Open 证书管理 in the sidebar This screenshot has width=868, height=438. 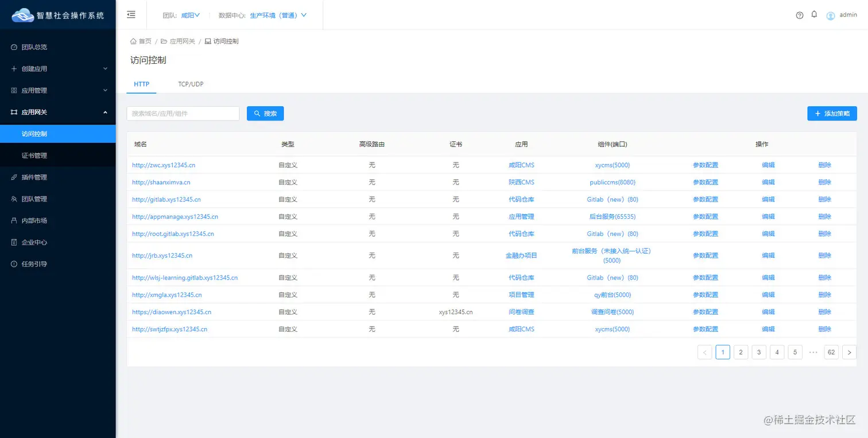[x=57, y=156]
